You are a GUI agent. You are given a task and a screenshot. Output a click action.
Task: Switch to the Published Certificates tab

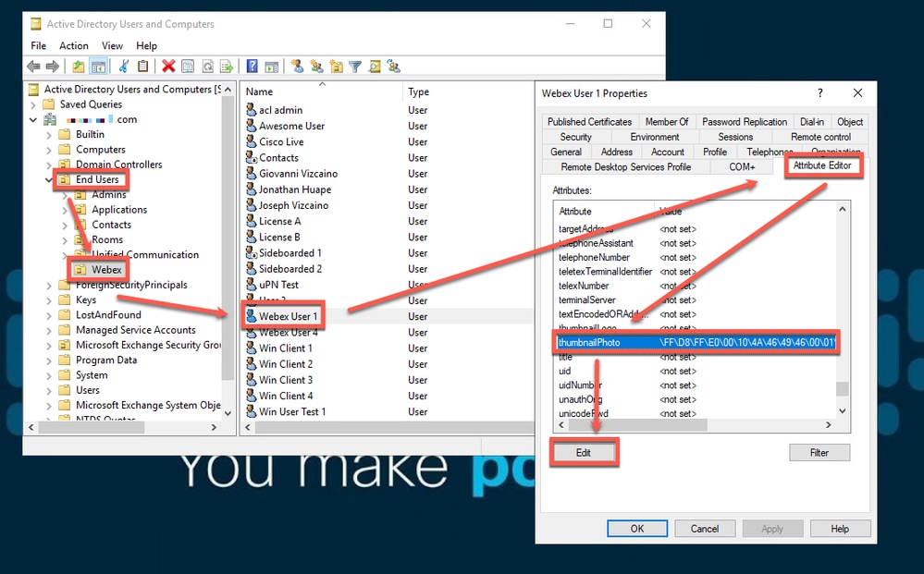[589, 122]
